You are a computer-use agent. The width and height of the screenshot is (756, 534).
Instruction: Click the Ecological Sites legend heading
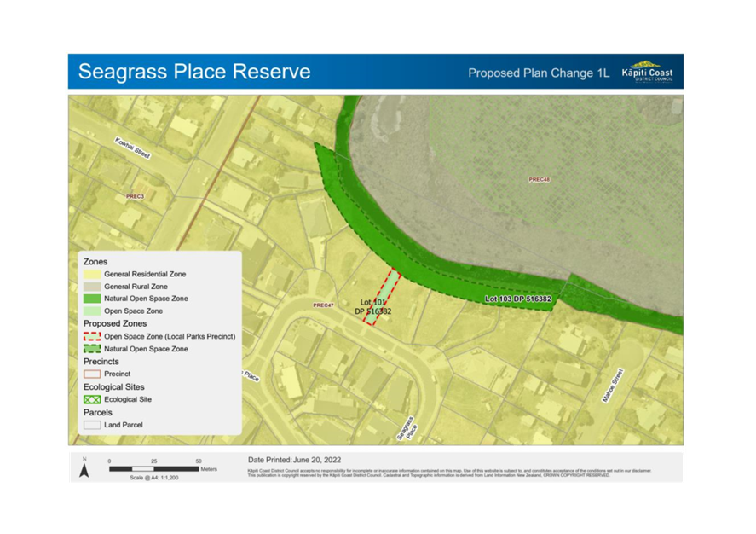tap(114, 387)
